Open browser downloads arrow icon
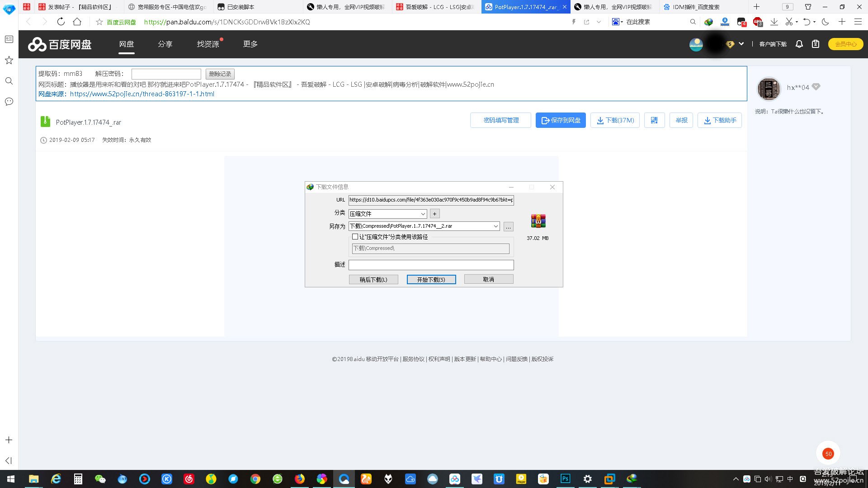This screenshot has width=868, height=488. pos(774,22)
